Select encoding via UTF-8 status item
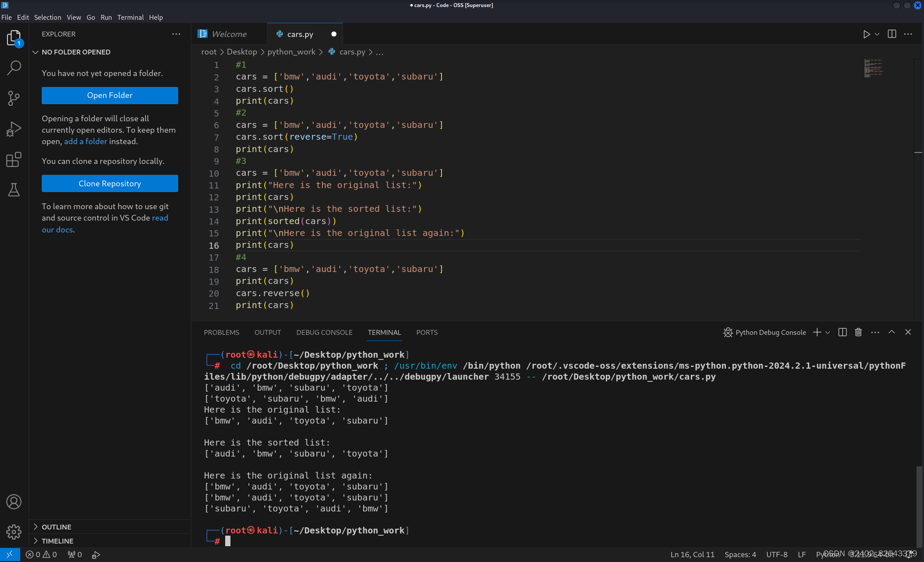 coord(777,555)
